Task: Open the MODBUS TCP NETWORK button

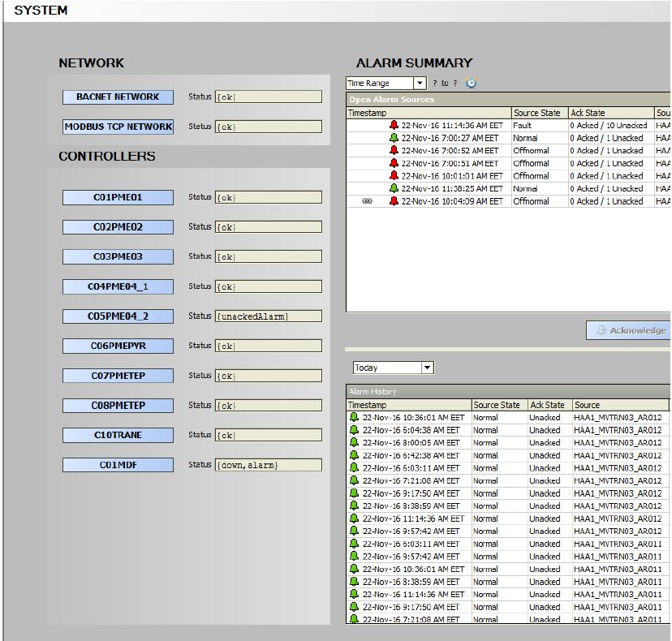Action: 118,127
